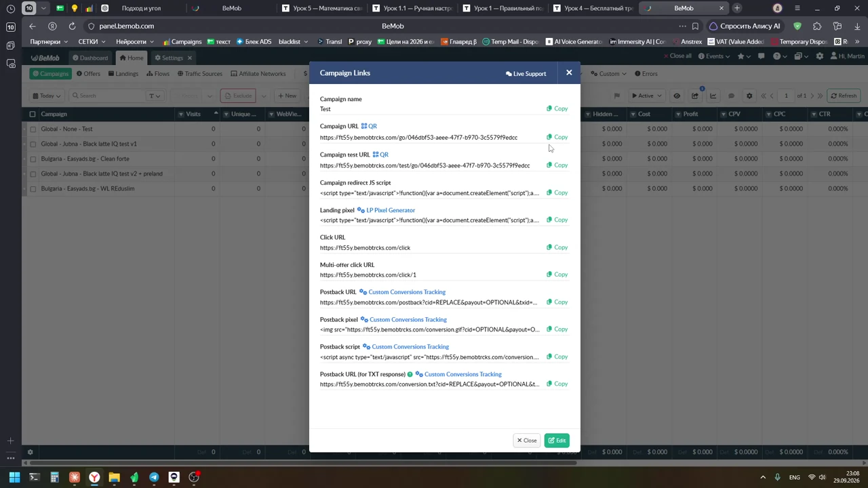The image size is (868, 488).
Task: Tick checkbox for Black latte IQ test v1
Action: click(x=33, y=144)
